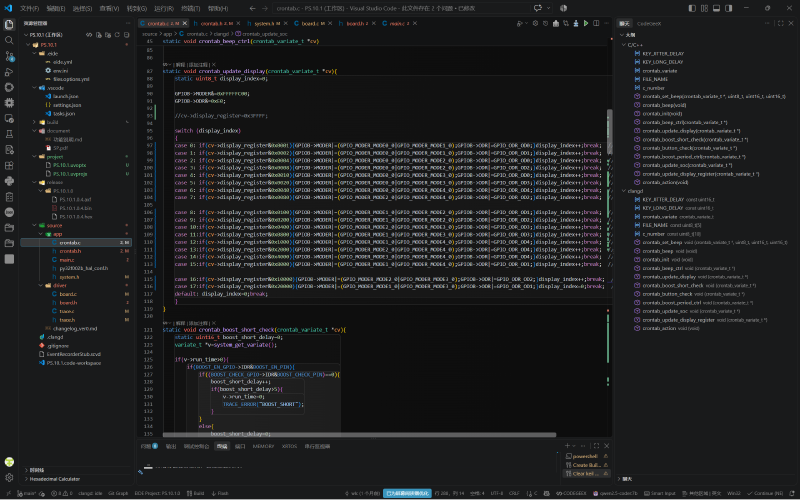Open the Explorer view in activity bar
800x500 pixels.
[9, 24]
